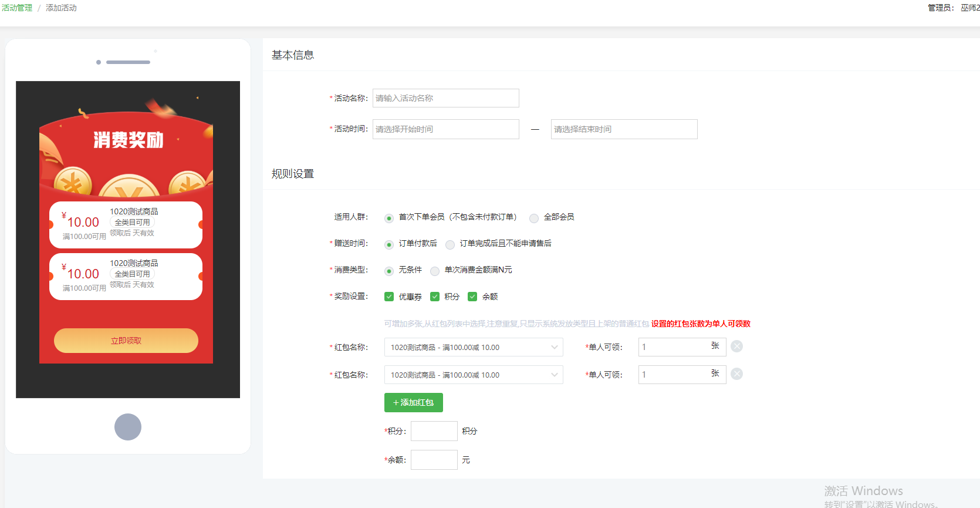The image size is (980, 508).
Task: Remove the second red packet row
Action: (x=737, y=374)
